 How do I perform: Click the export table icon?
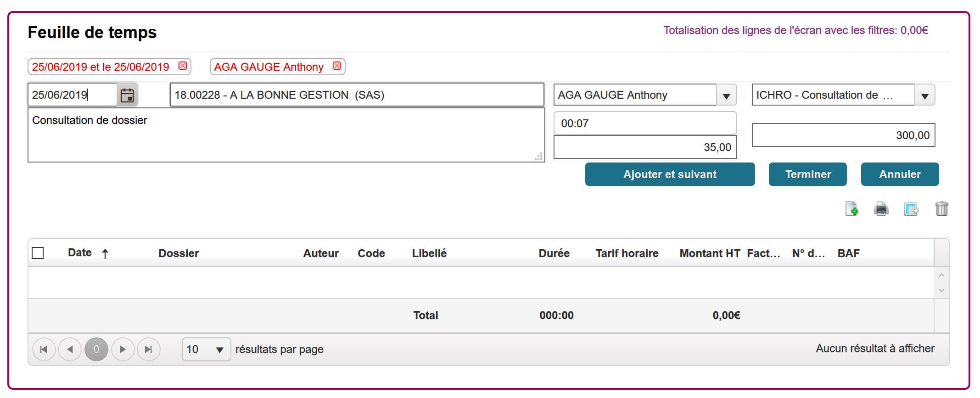(911, 209)
